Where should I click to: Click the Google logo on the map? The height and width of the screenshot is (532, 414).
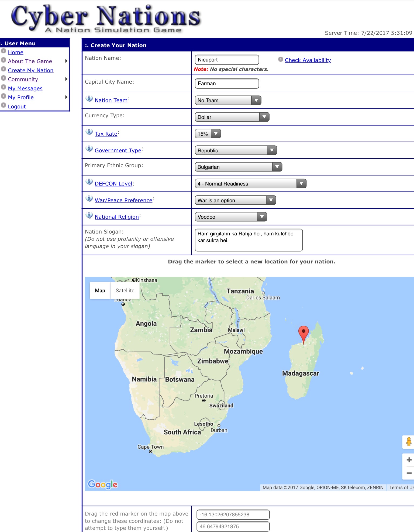click(x=103, y=484)
